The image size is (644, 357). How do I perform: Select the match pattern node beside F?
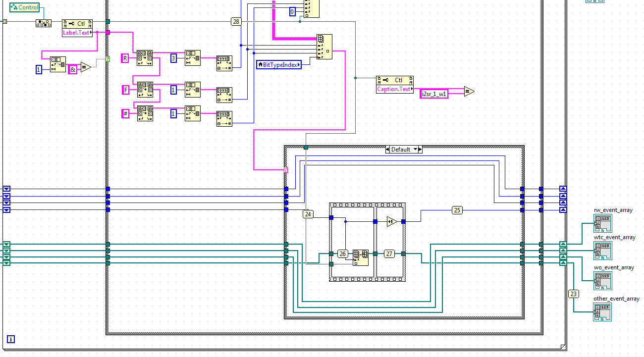coord(145,90)
